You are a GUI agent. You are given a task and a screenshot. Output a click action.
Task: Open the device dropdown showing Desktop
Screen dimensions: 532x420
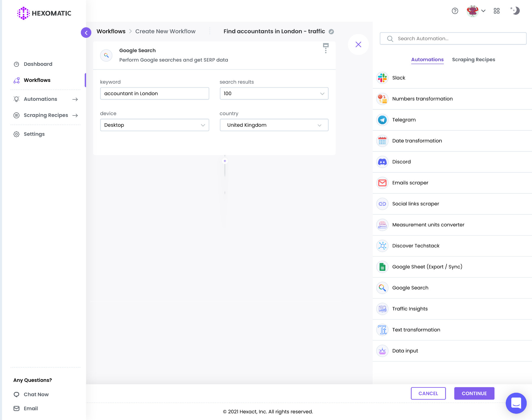155,125
